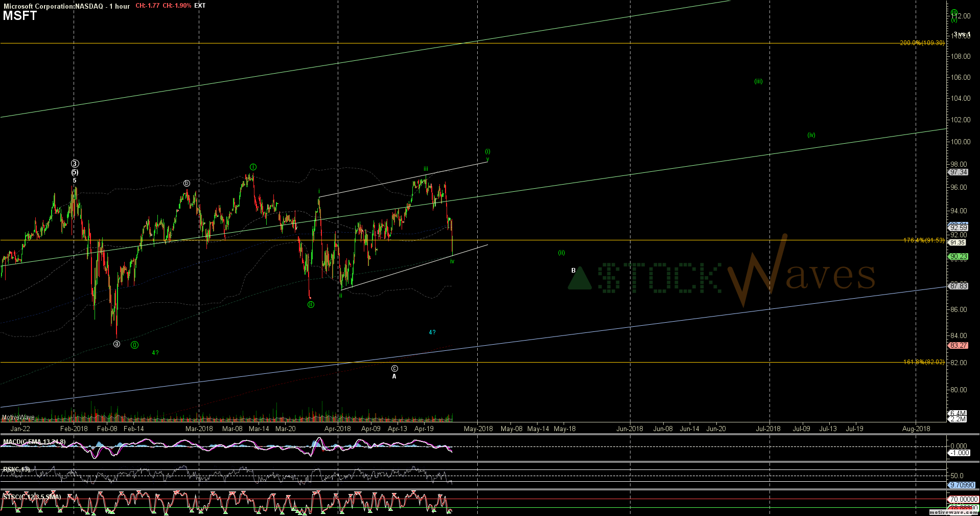Click the Aug-2018 date label
The height and width of the screenshot is (516, 980).
point(916,429)
